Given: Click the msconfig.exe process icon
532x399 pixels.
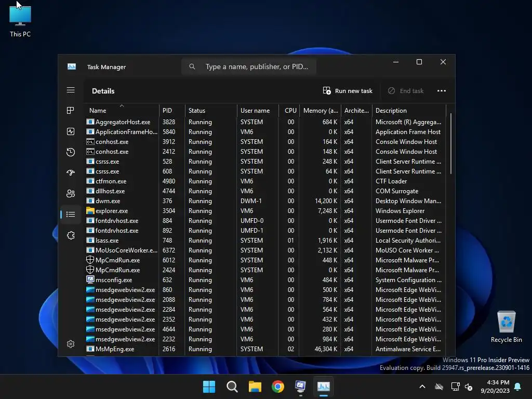Looking at the screenshot, I should click(x=90, y=280).
